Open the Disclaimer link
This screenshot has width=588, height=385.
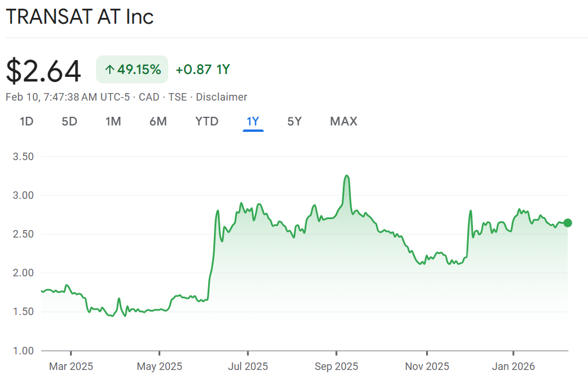pos(221,97)
